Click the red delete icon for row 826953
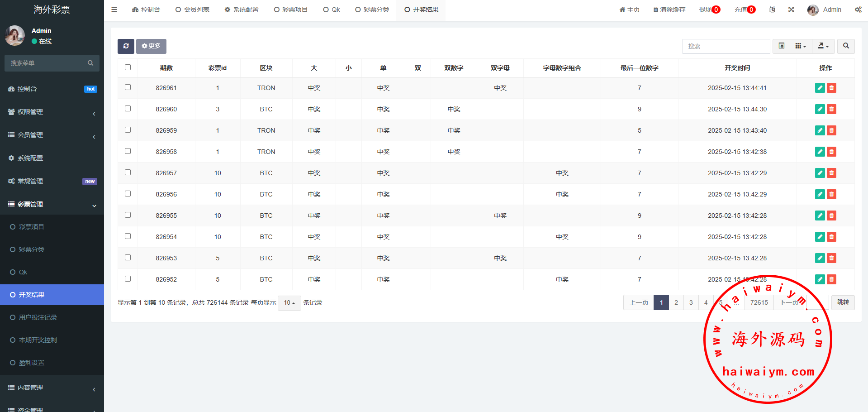Image resolution: width=868 pixels, height=412 pixels. coord(831,258)
